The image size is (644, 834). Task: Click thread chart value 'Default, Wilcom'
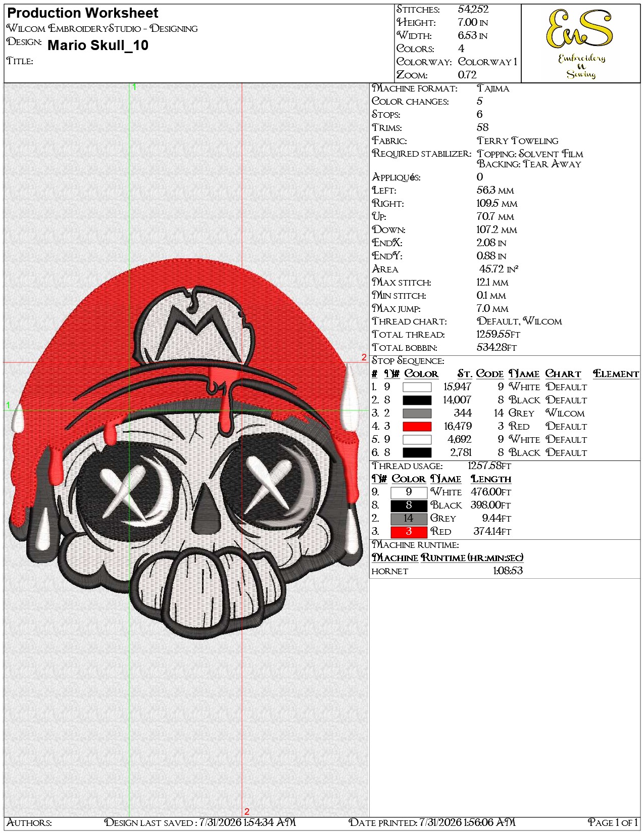pyautogui.click(x=520, y=321)
